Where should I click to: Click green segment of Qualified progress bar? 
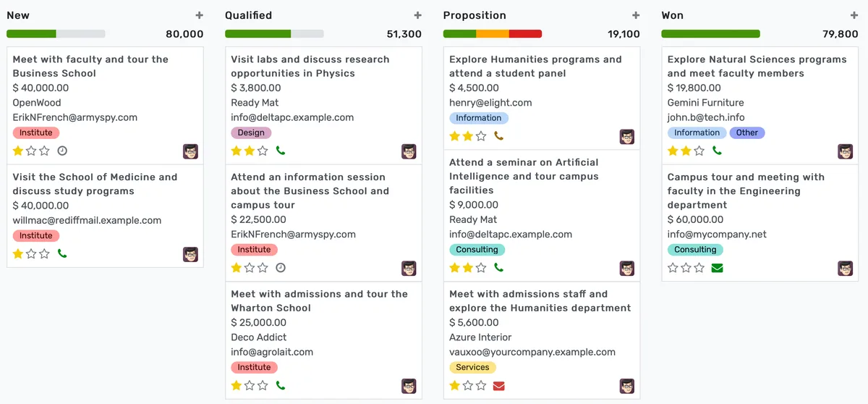click(x=258, y=34)
